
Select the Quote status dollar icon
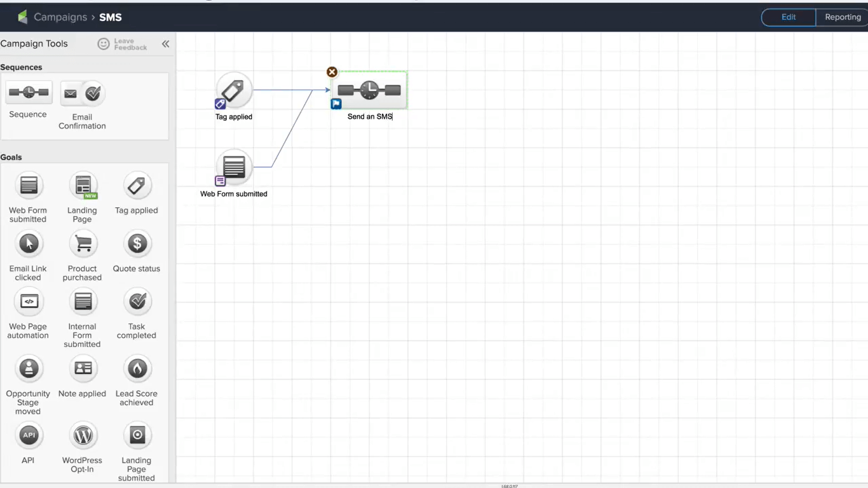click(137, 244)
